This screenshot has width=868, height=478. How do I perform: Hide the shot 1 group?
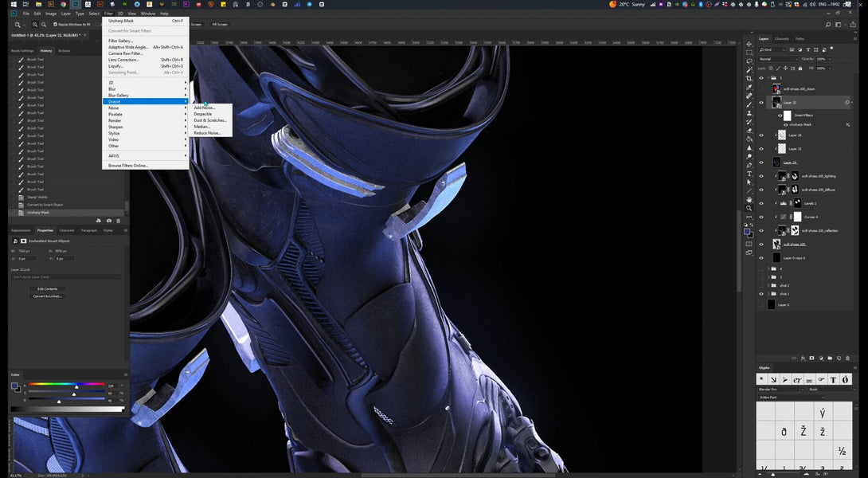761,293
